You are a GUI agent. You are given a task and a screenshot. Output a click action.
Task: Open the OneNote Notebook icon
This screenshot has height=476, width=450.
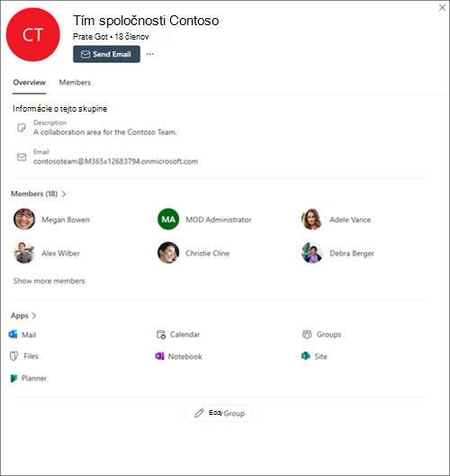click(x=159, y=356)
